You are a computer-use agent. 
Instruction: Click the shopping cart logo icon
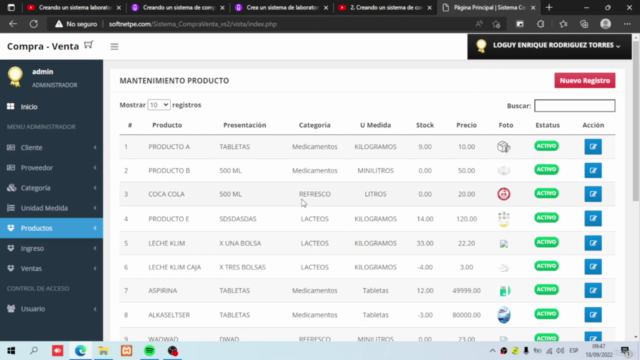89,45
